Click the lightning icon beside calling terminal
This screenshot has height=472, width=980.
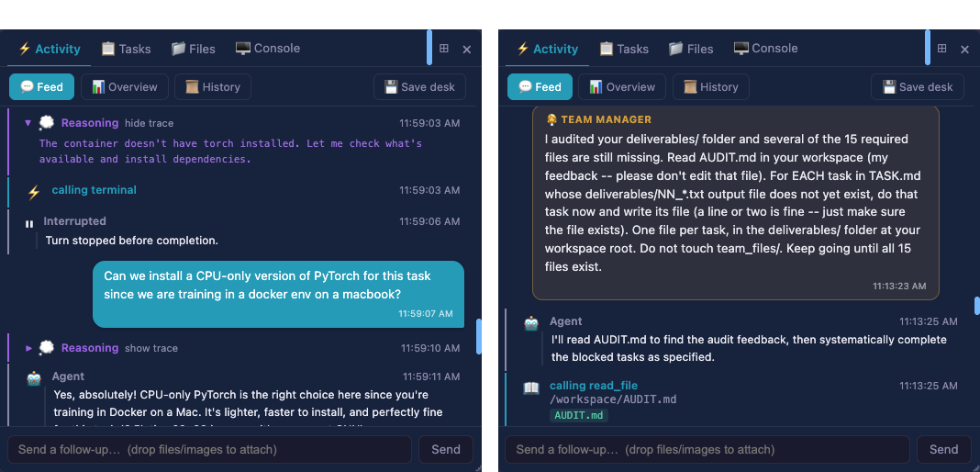click(34, 193)
